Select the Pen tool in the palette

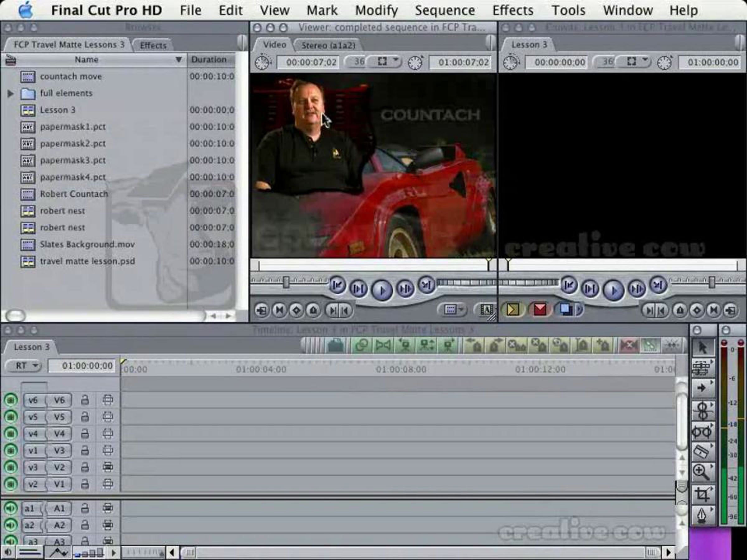(x=702, y=516)
